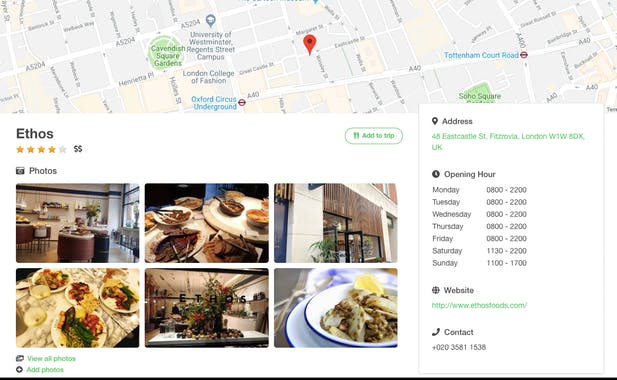Image resolution: width=617 pixels, height=380 pixels.
Task: Click the star rating under Ethos
Action: (41, 149)
